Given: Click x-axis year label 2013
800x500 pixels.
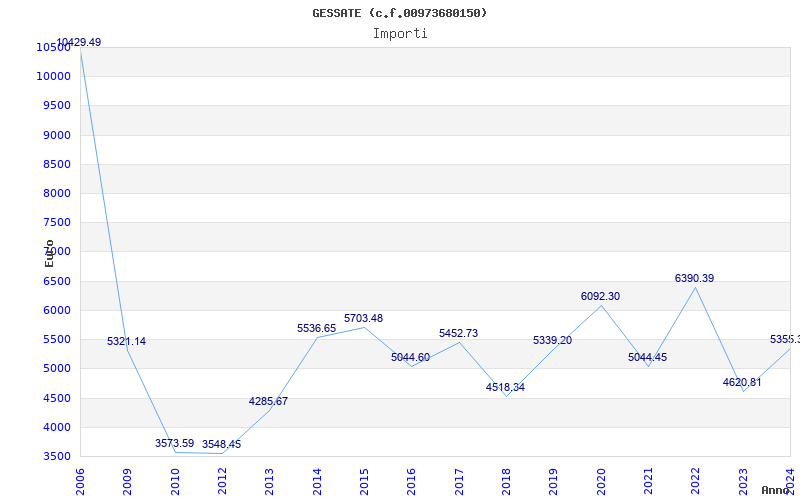Looking at the screenshot, I should [x=270, y=482].
